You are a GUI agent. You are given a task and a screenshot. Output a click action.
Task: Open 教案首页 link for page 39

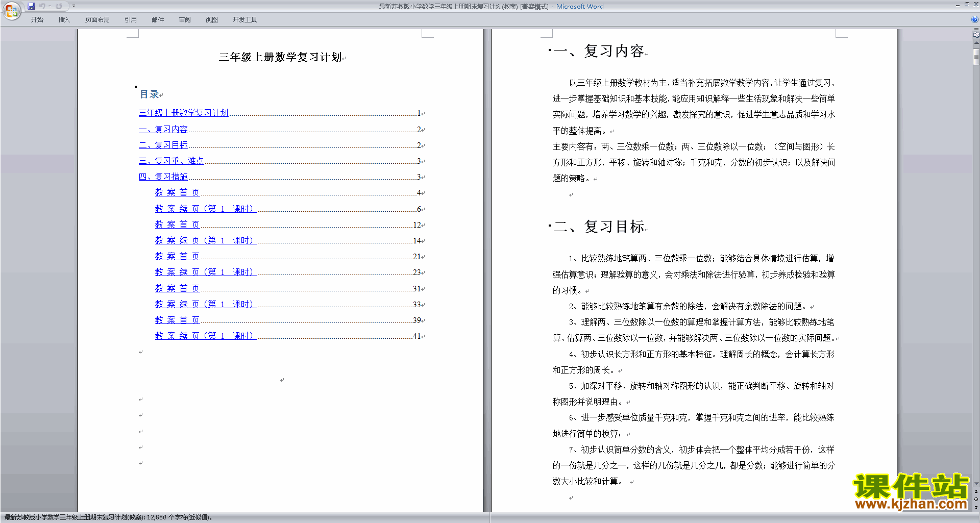click(x=177, y=320)
